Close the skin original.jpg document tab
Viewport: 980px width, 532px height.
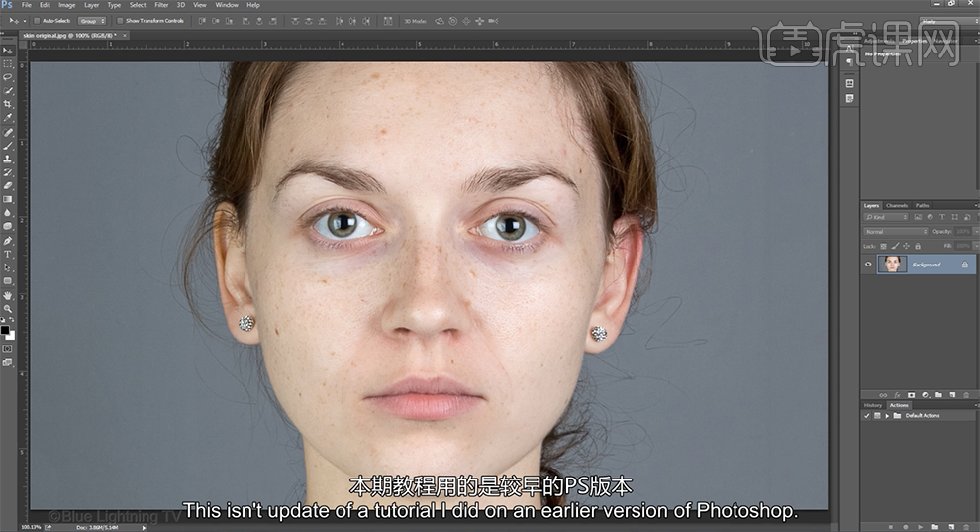pyautogui.click(x=125, y=35)
